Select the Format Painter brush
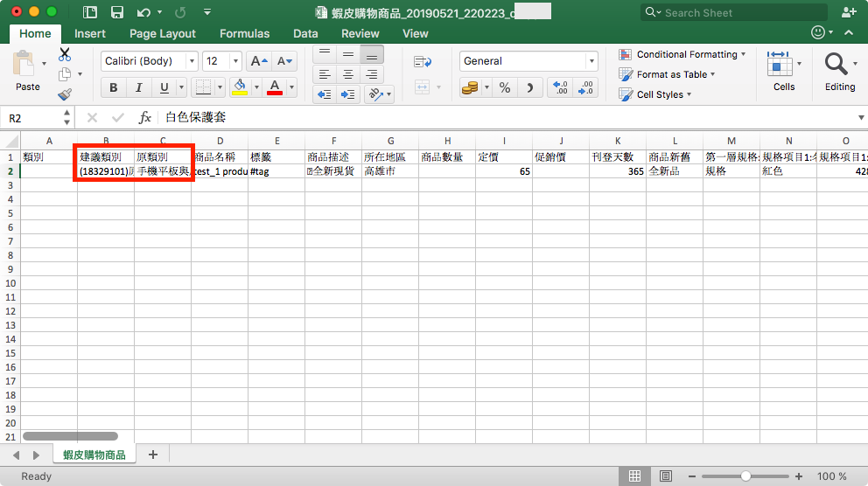The width and height of the screenshot is (868, 486). pos(65,94)
